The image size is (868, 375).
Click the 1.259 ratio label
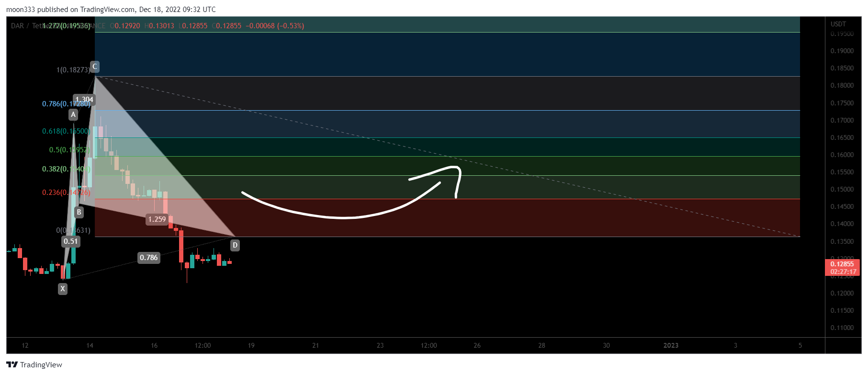pos(157,219)
